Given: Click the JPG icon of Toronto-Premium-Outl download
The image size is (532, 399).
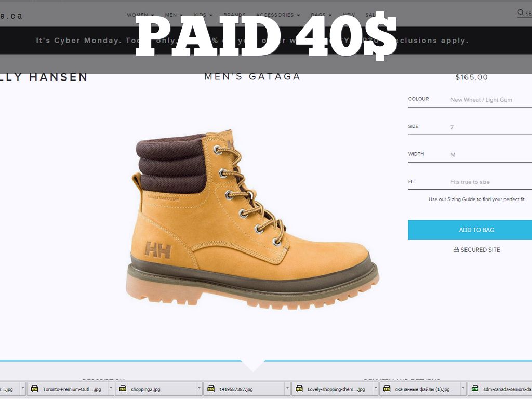Looking at the screenshot, I should (x=34, y=389).
